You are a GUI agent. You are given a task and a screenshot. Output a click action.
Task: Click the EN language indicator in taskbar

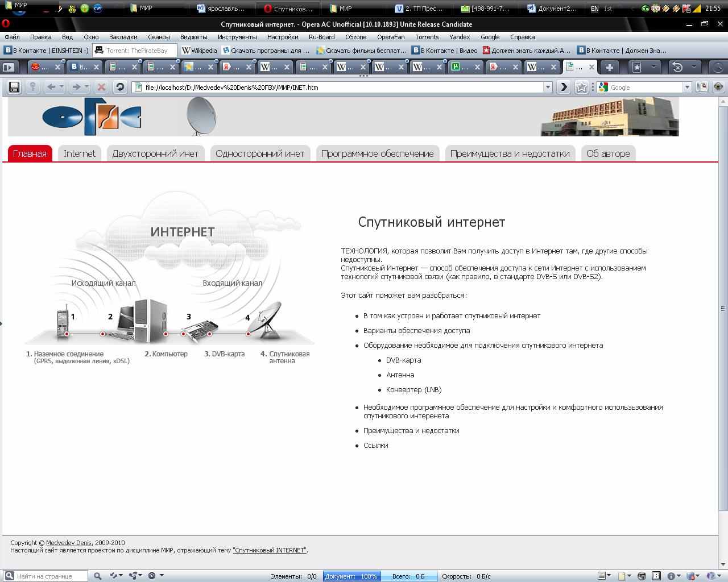595,9
